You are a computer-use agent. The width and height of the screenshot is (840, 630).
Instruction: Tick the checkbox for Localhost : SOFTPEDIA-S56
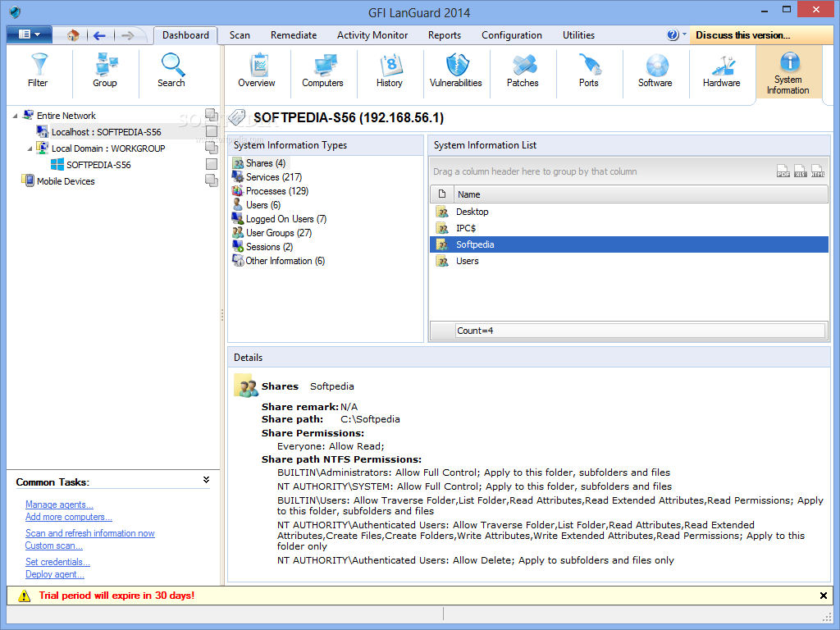[212, 131]
